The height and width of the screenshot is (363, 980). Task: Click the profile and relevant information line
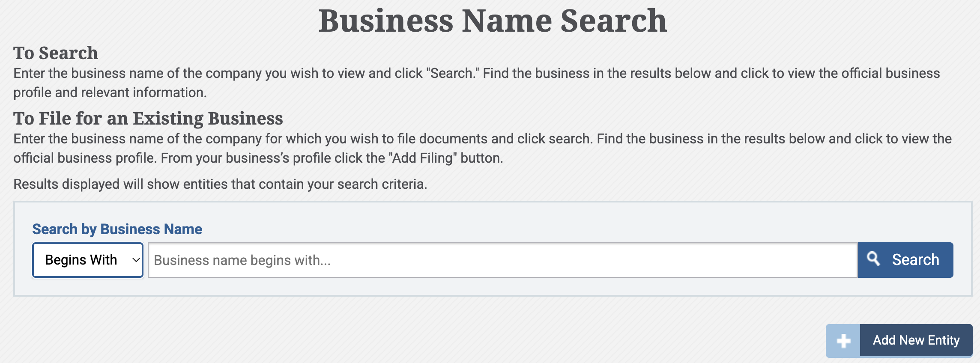pyautogui.click(x=110, y=92)
